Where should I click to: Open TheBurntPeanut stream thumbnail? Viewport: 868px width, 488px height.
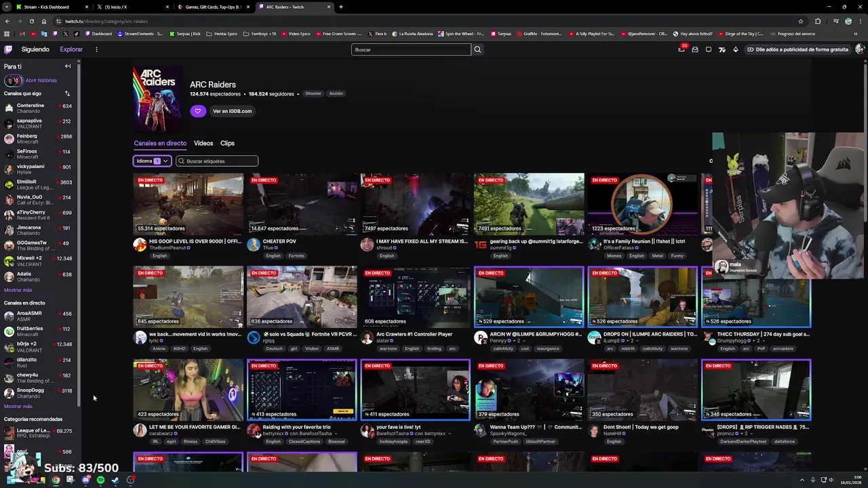[x=188, y=204]
